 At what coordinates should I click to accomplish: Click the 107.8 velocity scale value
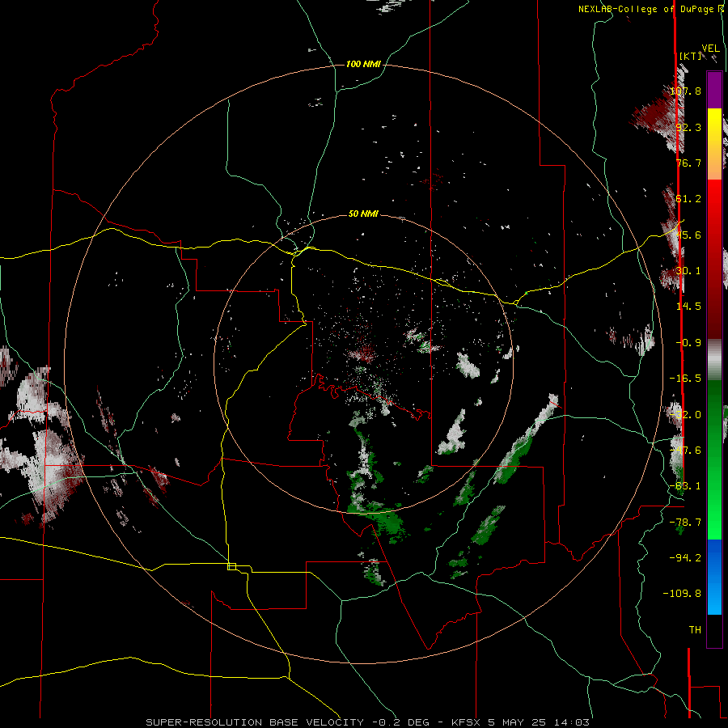pyautogui.click(x=685, y=91)
